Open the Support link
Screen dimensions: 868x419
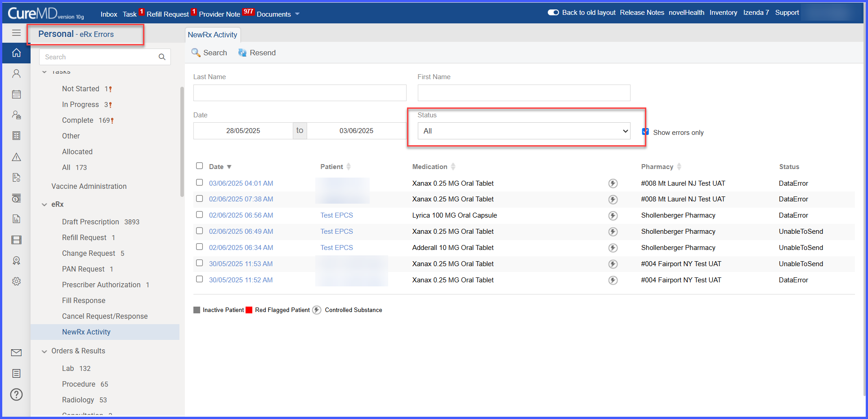tap(787, 13)
